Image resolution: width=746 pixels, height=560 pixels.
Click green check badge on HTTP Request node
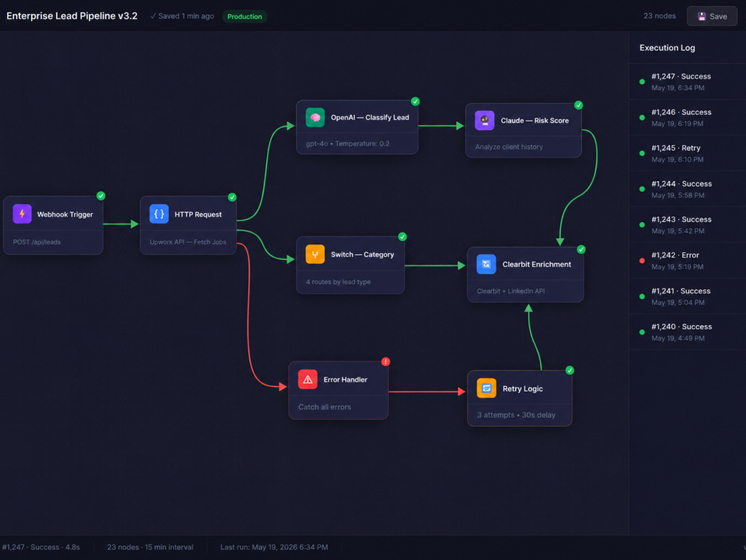click(232, 198)
